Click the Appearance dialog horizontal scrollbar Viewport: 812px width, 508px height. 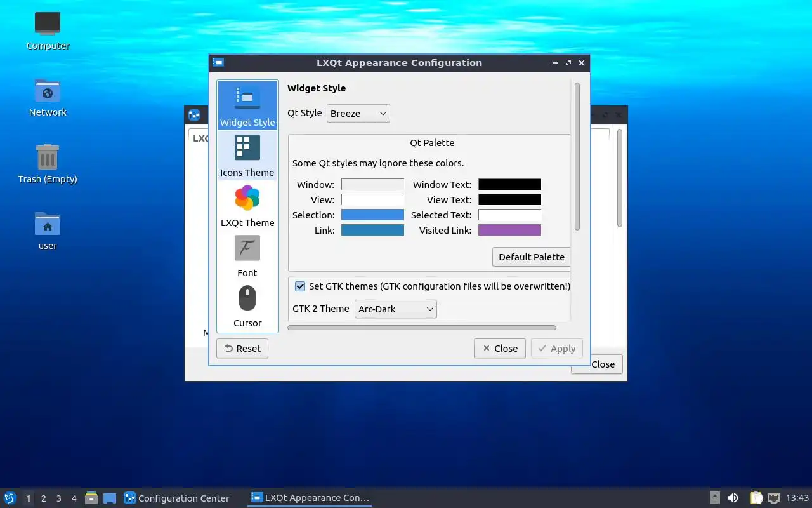[x=422, y=328]
